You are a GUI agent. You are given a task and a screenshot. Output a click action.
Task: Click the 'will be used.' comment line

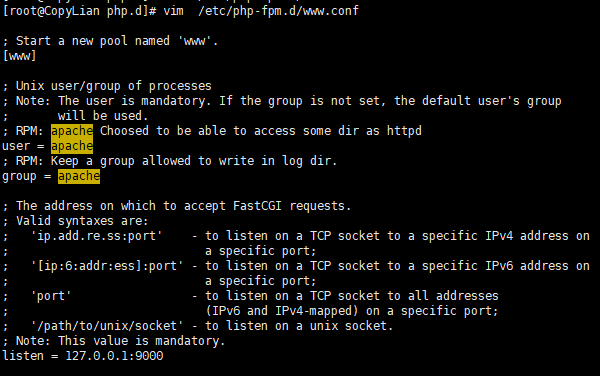103,116
